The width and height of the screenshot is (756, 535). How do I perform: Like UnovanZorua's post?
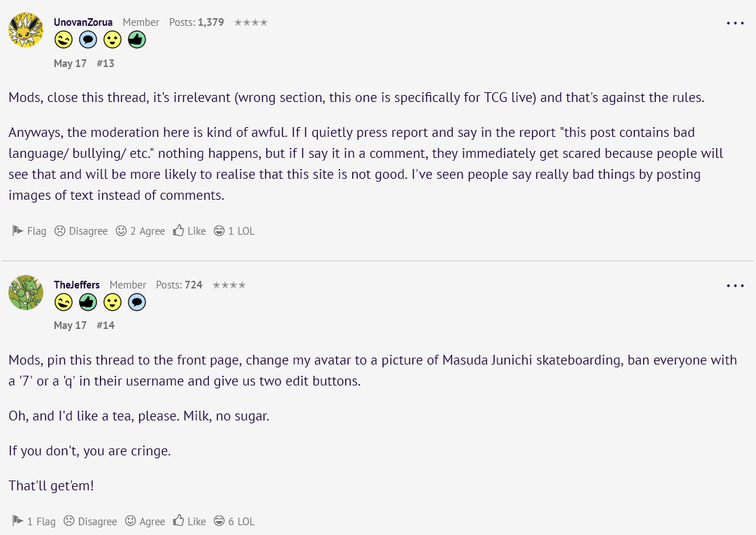[189, 231]
